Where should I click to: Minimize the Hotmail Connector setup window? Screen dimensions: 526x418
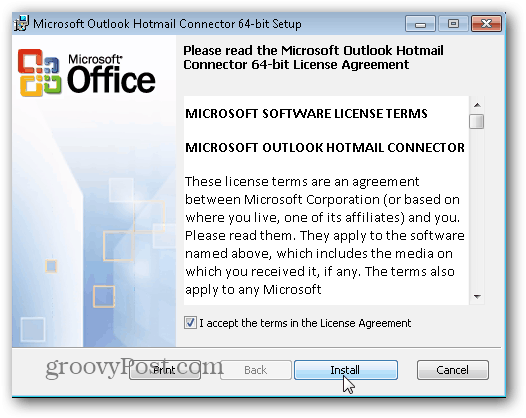point(420,24)
